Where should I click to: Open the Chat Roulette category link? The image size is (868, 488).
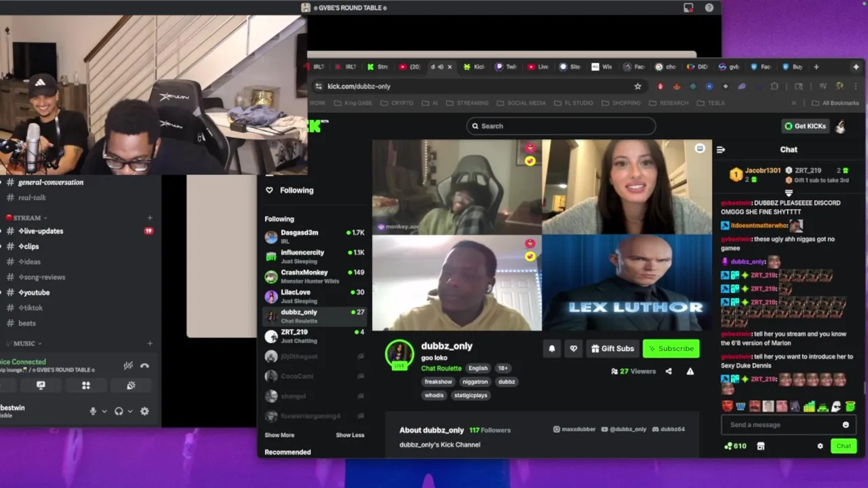(x=441, y=368)
